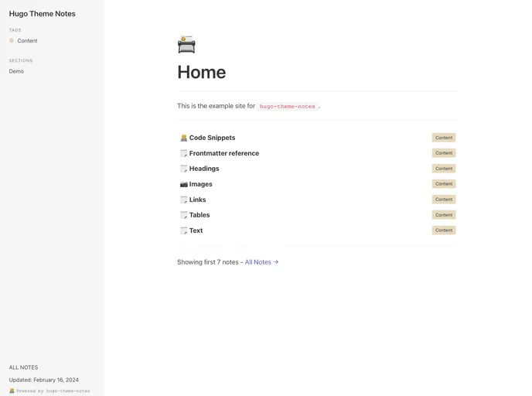Follow the All Notes arrow link
The height and width of the screenshot is (396, 532).
pyautogui.click(x=261, y=262)
